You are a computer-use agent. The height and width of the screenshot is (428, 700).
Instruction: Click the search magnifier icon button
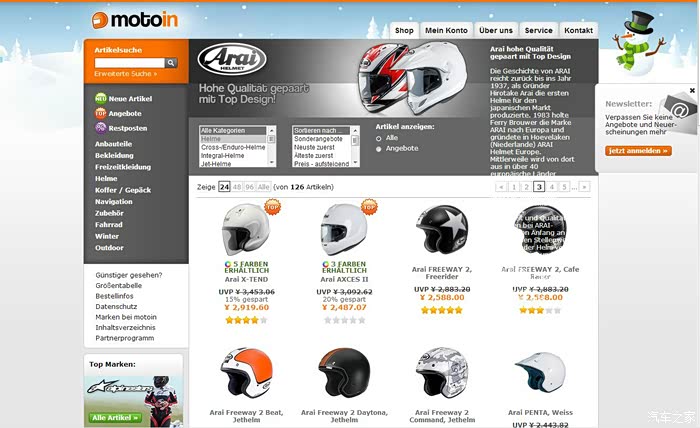click(171, 63)
